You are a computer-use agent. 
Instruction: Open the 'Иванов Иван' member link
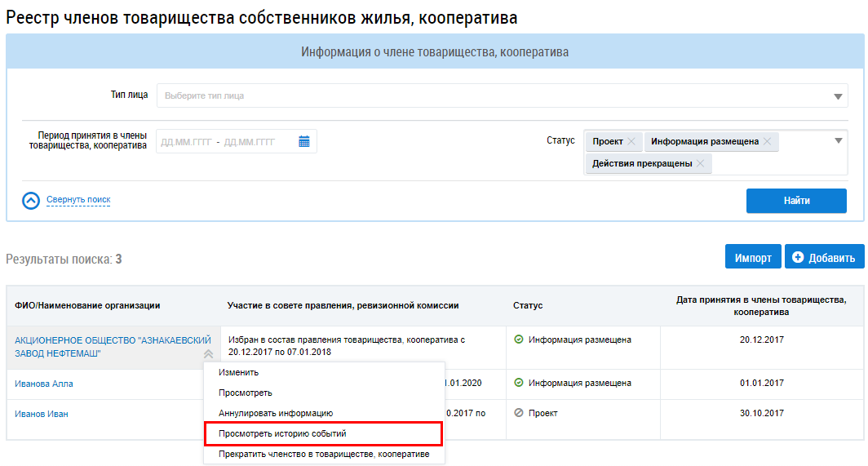coord(42,414)
